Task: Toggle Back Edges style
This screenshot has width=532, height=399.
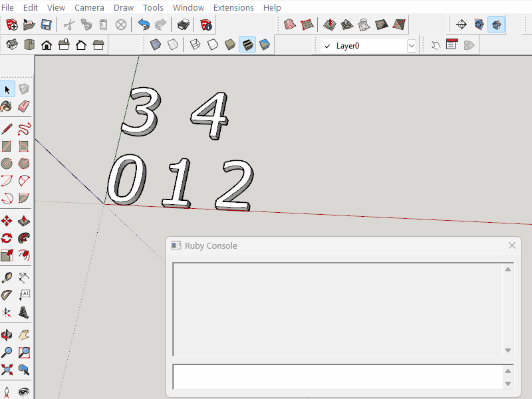Action: (x=173, y=45)
